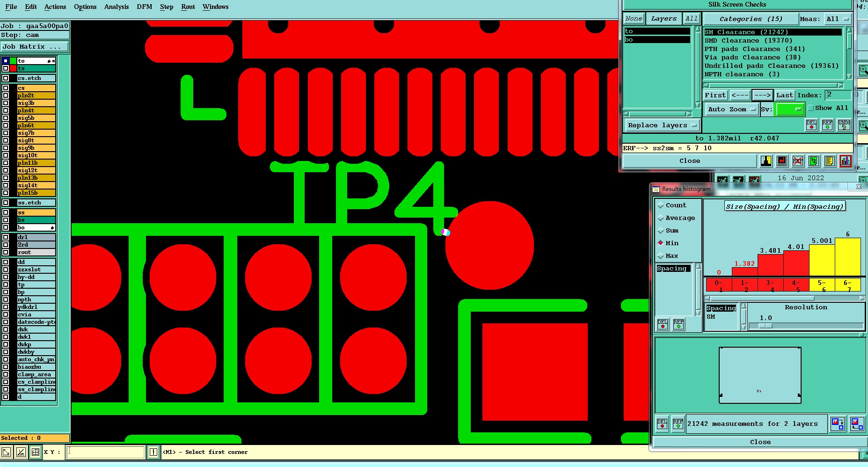Click the Index input field
868x467 pixels.
(838, 95)
